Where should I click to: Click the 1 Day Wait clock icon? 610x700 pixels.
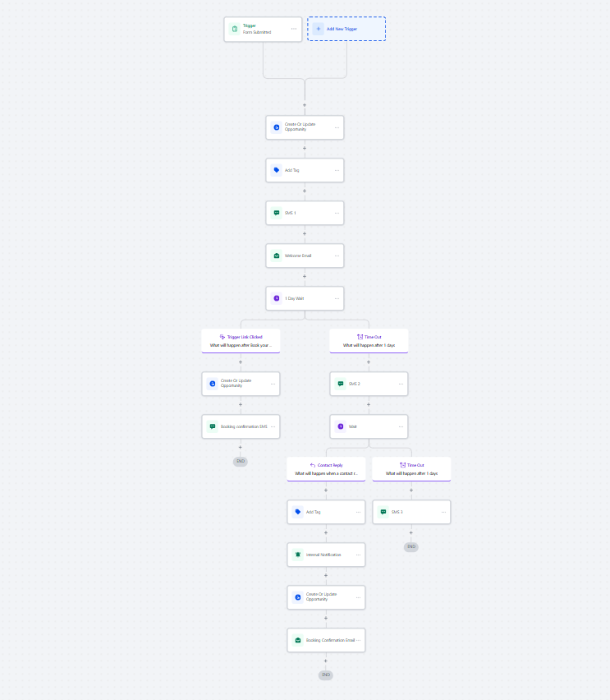click(x=277, y=298)
